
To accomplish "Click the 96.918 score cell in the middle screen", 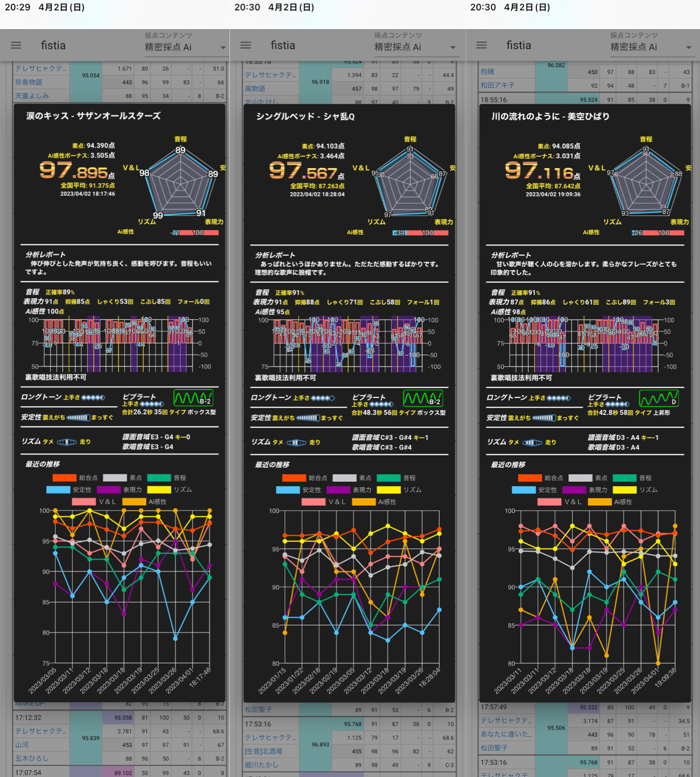I will (320, 82).
